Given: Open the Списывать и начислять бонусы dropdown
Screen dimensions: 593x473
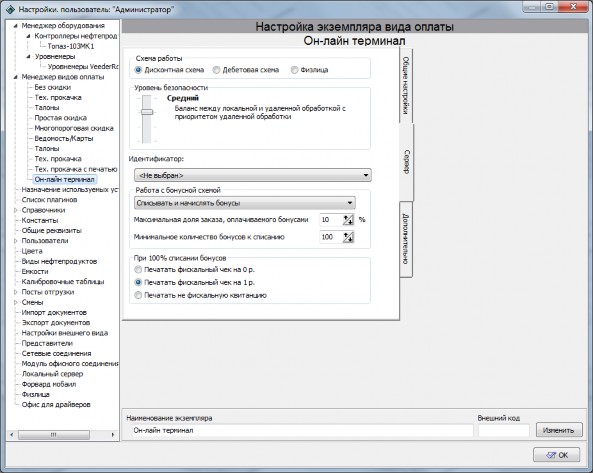Looking at the screenshot, I should click(245, 203).
